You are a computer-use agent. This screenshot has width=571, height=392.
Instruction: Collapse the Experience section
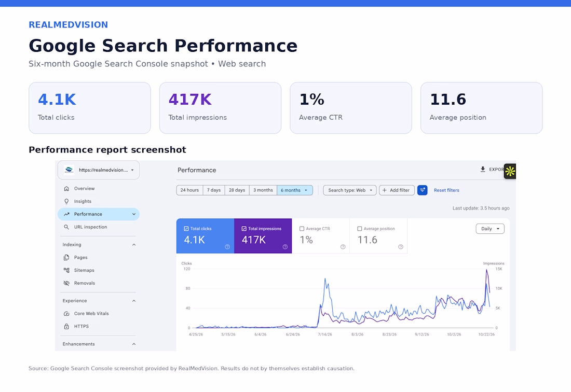[133, 301]
